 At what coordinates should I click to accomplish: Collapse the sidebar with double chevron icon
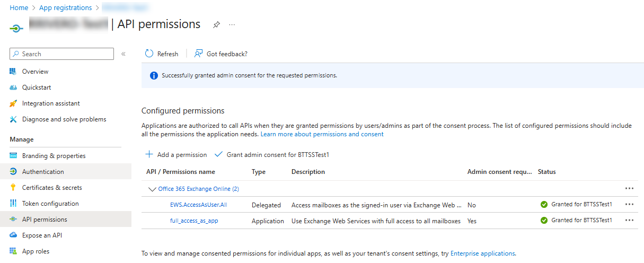point(123,54)
